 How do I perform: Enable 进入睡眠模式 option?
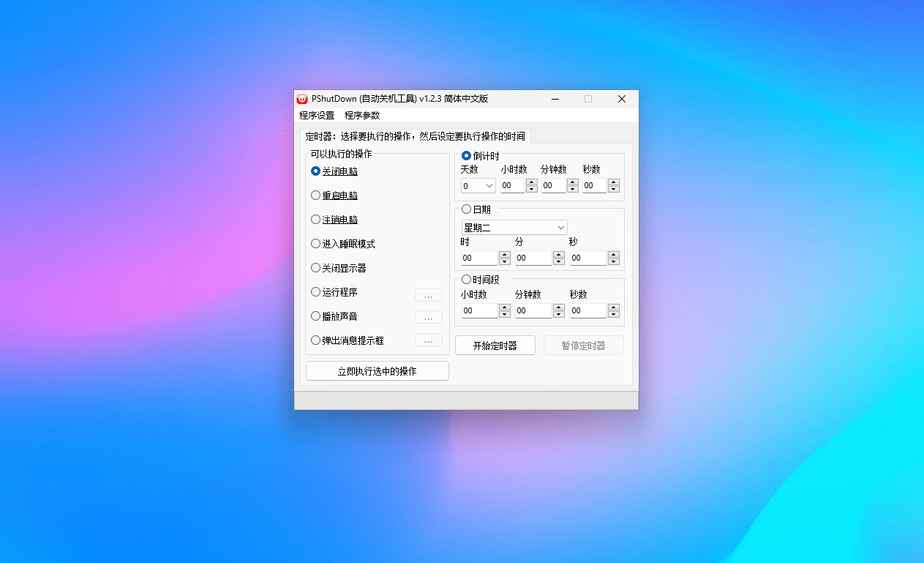point(315,244)
